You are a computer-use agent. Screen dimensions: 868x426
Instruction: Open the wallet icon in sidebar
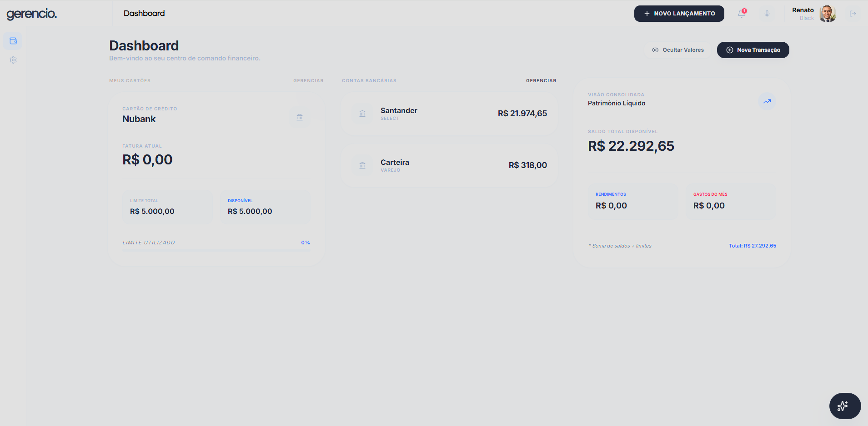point(13,41)
